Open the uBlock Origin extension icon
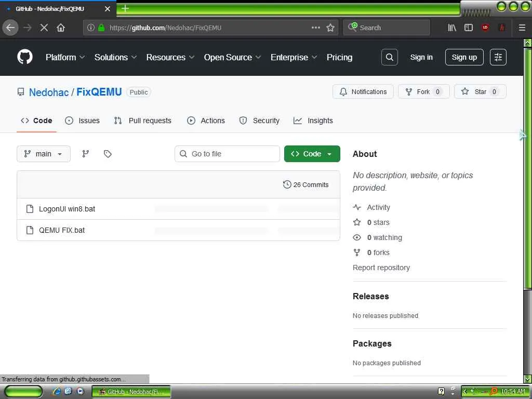 (485, 28)
